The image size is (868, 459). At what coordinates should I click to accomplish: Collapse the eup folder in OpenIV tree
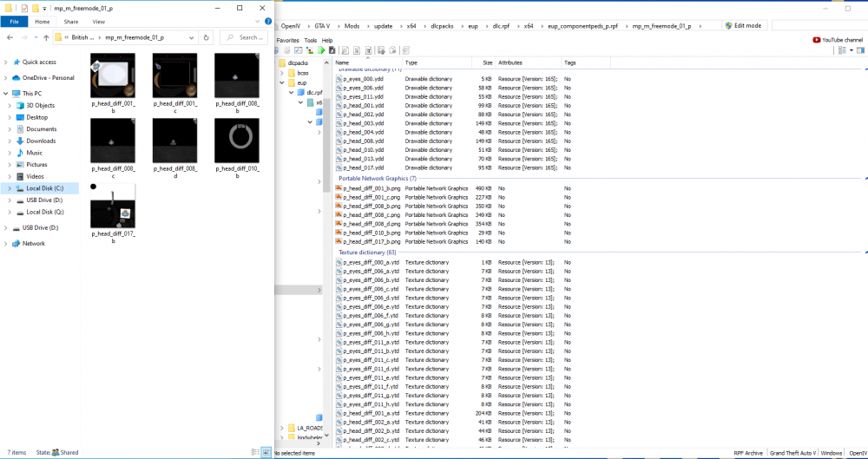point(283,82)
